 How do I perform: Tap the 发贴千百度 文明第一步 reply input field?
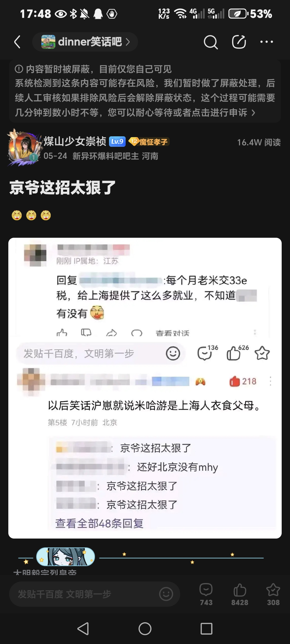coord(95,594)
